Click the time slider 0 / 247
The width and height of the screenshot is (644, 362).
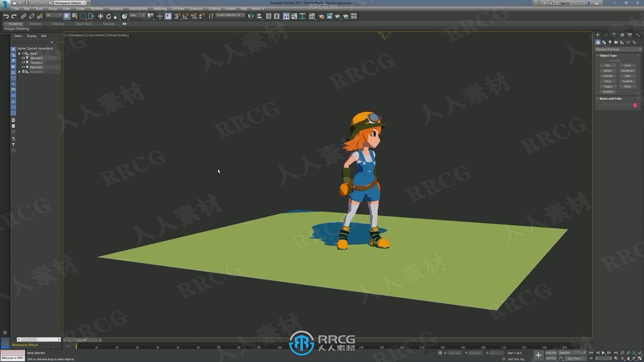82,340
